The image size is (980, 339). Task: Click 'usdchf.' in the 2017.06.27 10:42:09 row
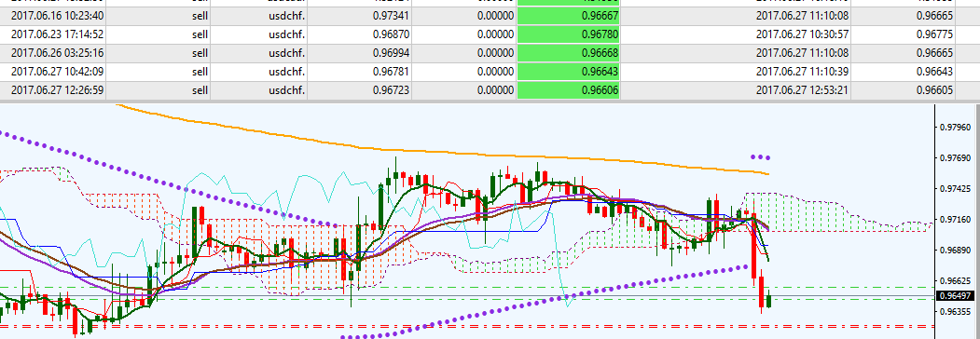(287, 72)
